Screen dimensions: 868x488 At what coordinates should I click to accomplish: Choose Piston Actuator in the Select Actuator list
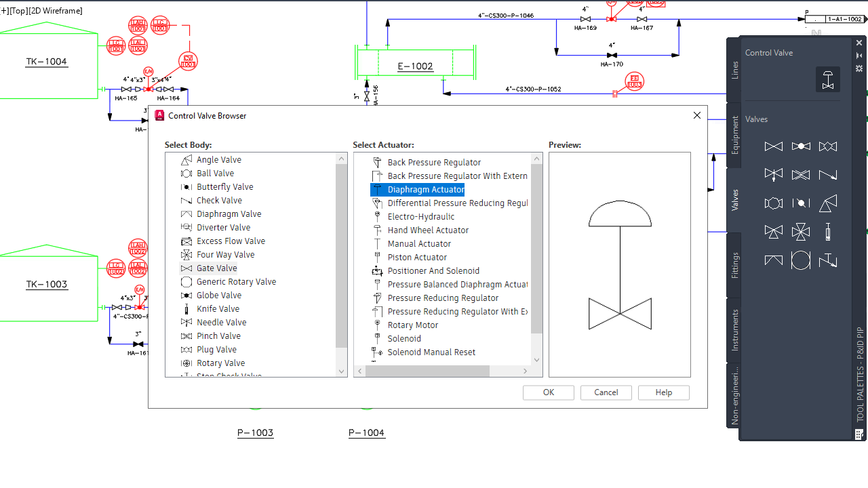pos(417,257)
